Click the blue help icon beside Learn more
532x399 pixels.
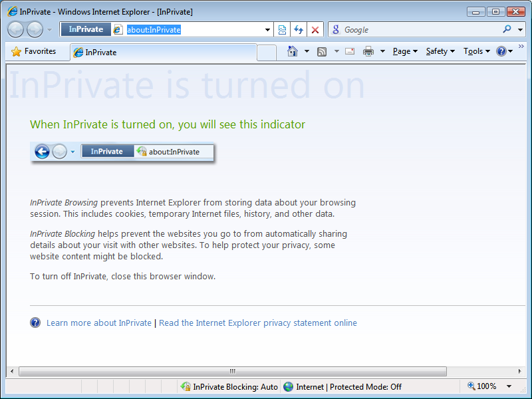(35, 323)
